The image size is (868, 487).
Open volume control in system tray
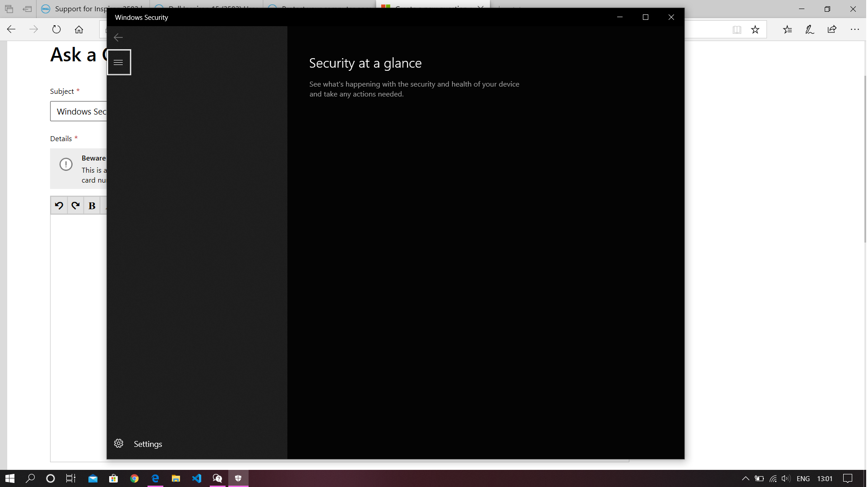click(x=786, y=478)
